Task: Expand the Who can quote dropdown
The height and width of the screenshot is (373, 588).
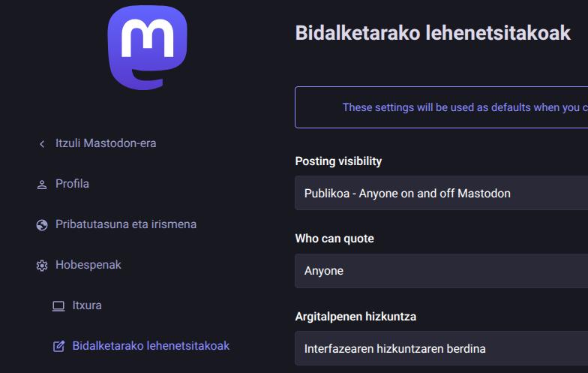Action: (441, 271)
